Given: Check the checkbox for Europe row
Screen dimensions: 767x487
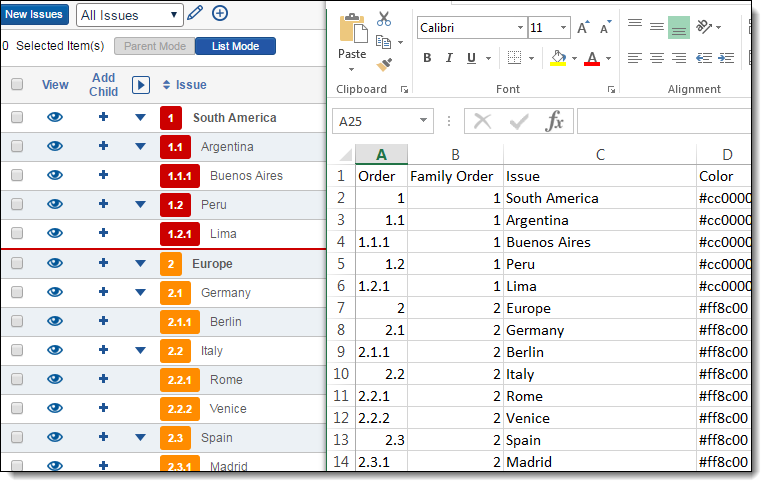Looking at the screenshot, I should pos(17,264).
